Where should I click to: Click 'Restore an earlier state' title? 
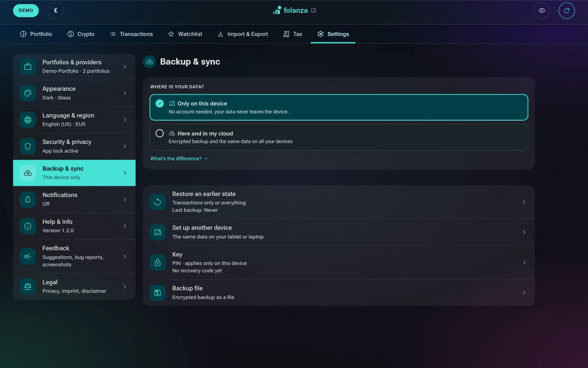[x=204, y=194]
